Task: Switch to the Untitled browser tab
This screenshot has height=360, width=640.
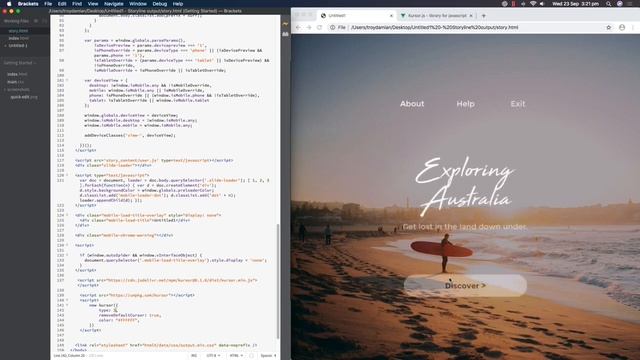Action: point(355,16)
